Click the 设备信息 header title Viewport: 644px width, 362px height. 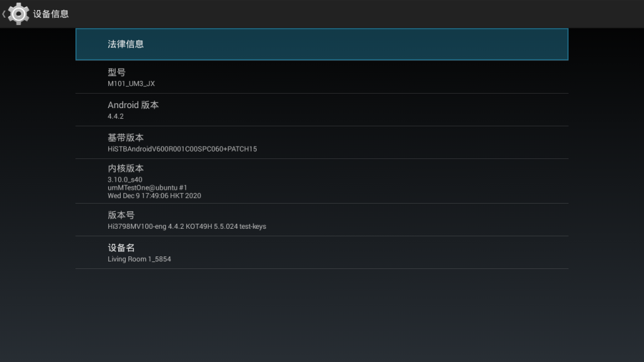coord(51,14)
